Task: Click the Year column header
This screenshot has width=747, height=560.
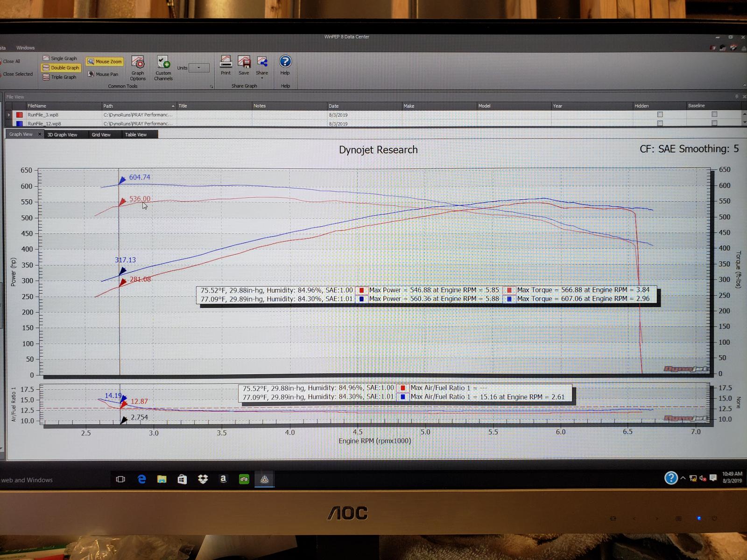Action: point(592,106)
